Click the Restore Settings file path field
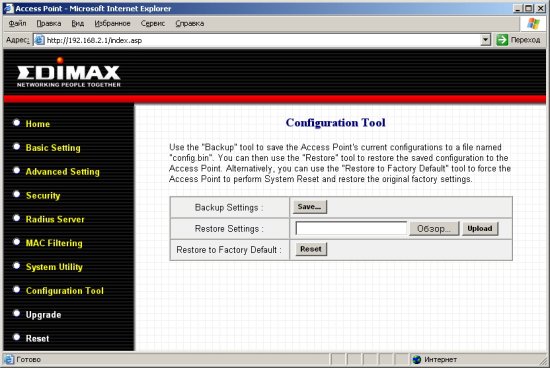 click(351, 228)
